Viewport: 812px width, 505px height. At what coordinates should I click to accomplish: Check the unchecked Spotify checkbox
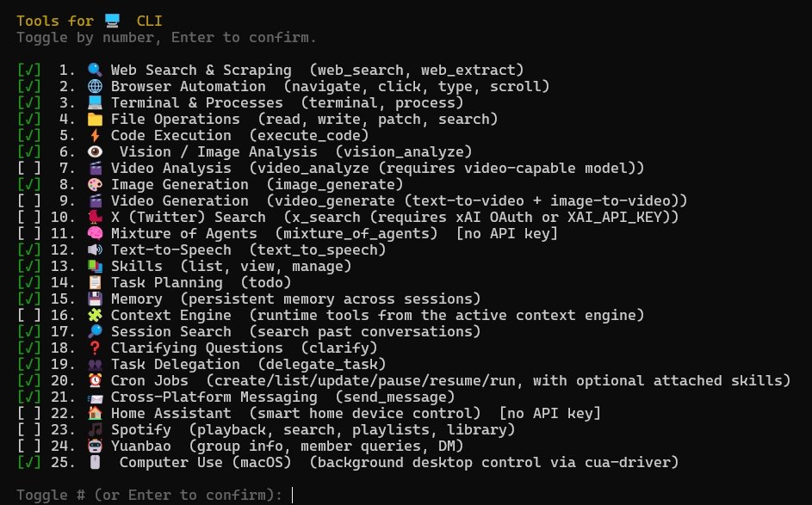[x=29, y=430]
